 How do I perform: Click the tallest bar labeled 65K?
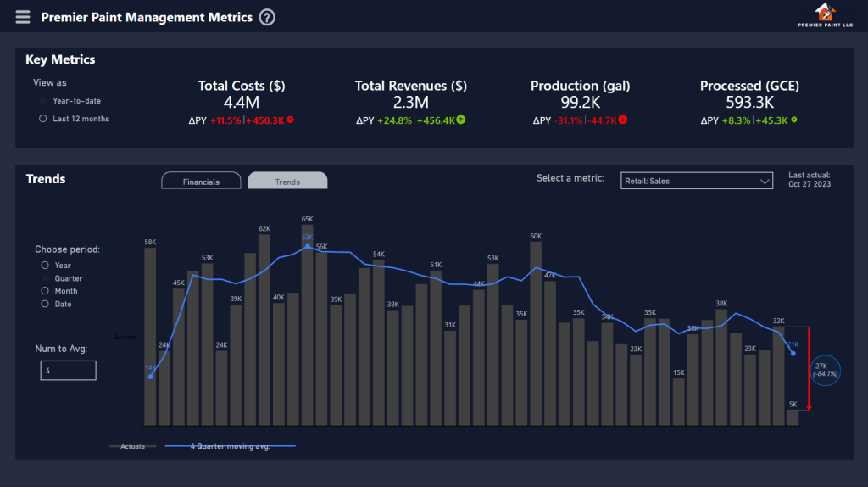click(x=307, y=322)
